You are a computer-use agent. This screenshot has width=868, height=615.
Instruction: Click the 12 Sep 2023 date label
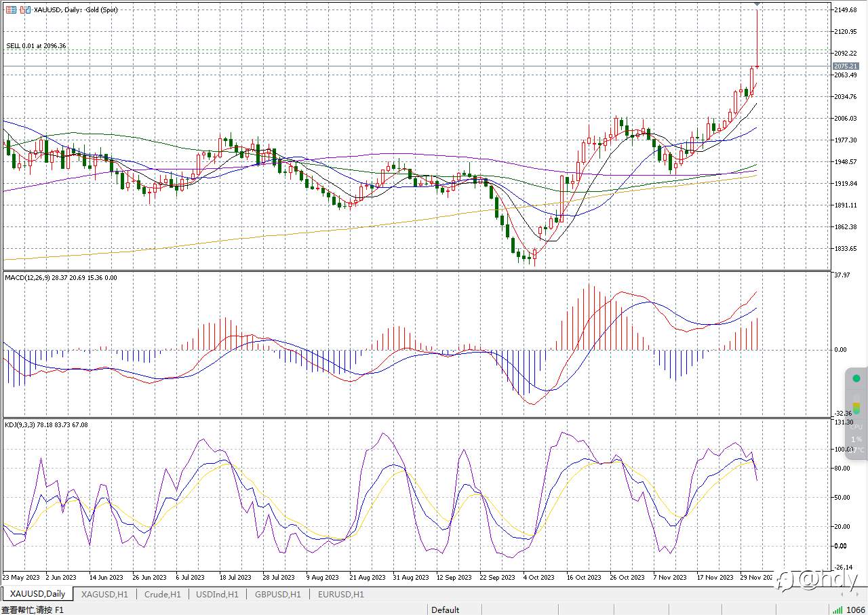[x=454, y=578]
